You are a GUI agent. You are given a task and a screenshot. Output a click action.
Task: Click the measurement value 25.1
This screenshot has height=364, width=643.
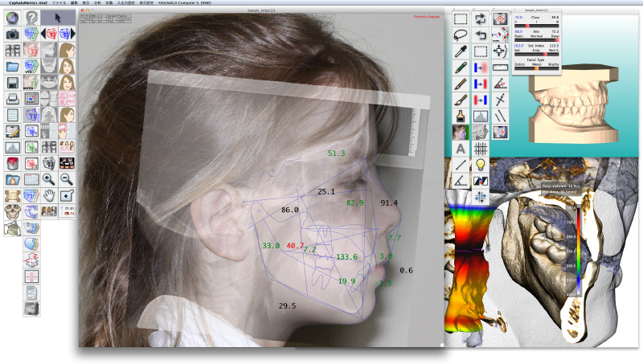click(326, 191)
